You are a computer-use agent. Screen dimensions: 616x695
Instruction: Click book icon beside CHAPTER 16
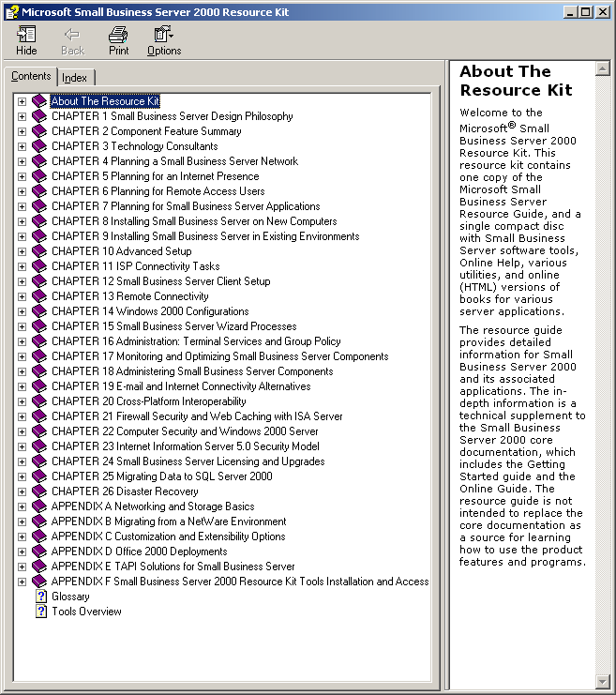39,341
